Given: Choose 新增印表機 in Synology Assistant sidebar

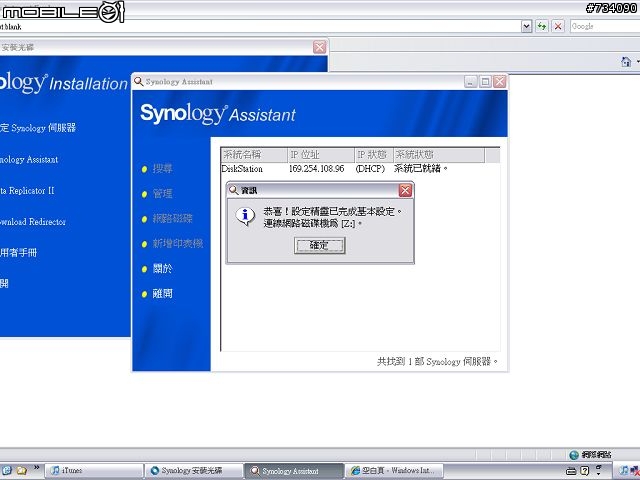Looking at the screenshot, I should pyautogui.click(x=178, y=244).
